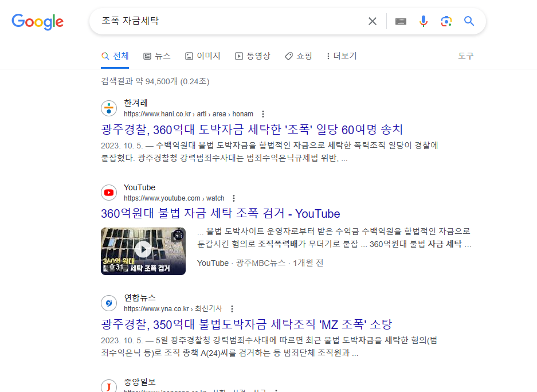The height and width of the screenshot is (392, 537).
Task: Open the on-screen keyboard input tool
Action: pyautogui.click(x=401, y=21)
